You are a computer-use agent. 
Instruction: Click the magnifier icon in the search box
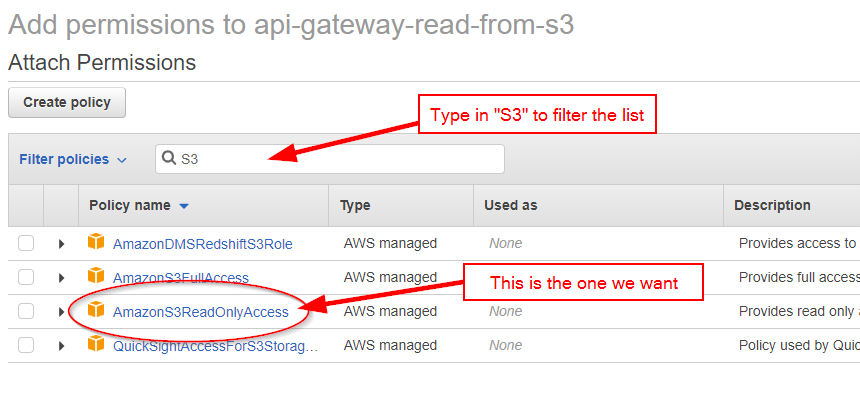tap(169, 158)
